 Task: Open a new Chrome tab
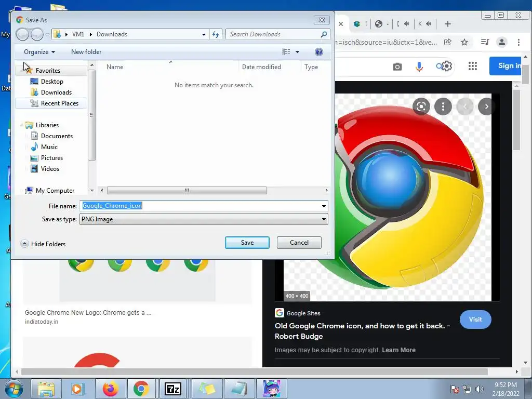tap(447, 24)
